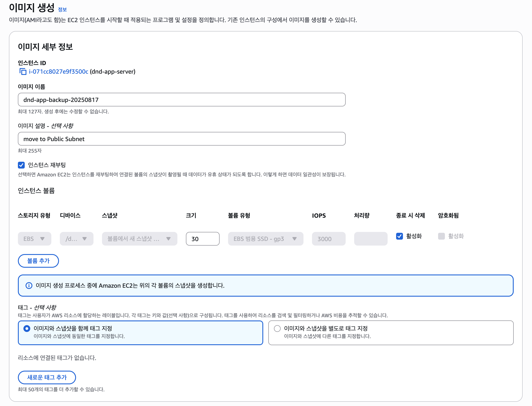Toggle the 인스턴스 재부팅 checkbox
532x406 pixels.
click(21, 165)
